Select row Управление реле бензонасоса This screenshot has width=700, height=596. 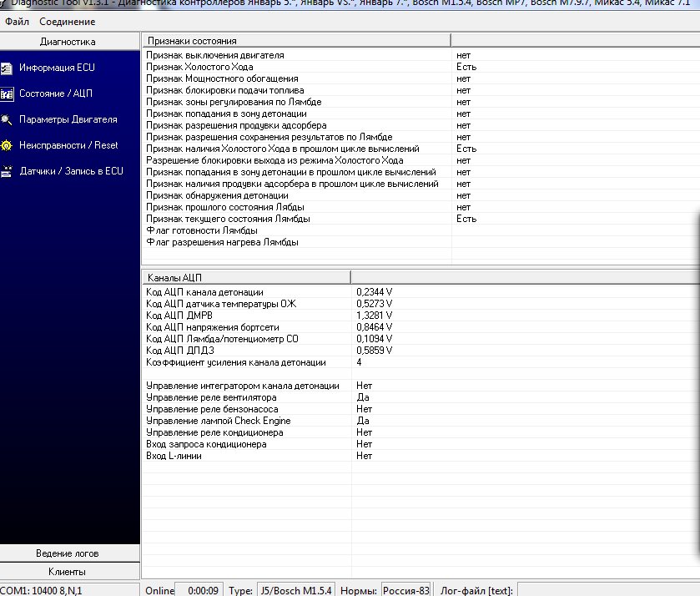421,409
